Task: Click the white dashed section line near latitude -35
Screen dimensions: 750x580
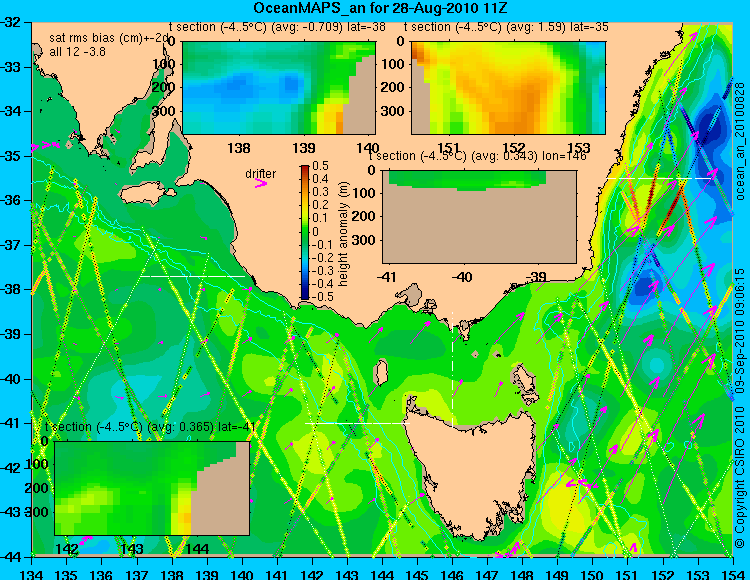Action: coord(659,178)
